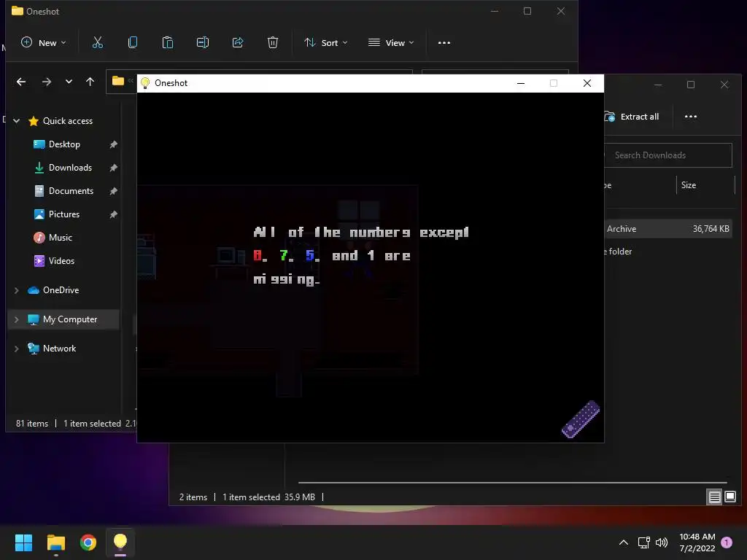
Task: Switch to details view layout icon
Action: click(715, 497)
